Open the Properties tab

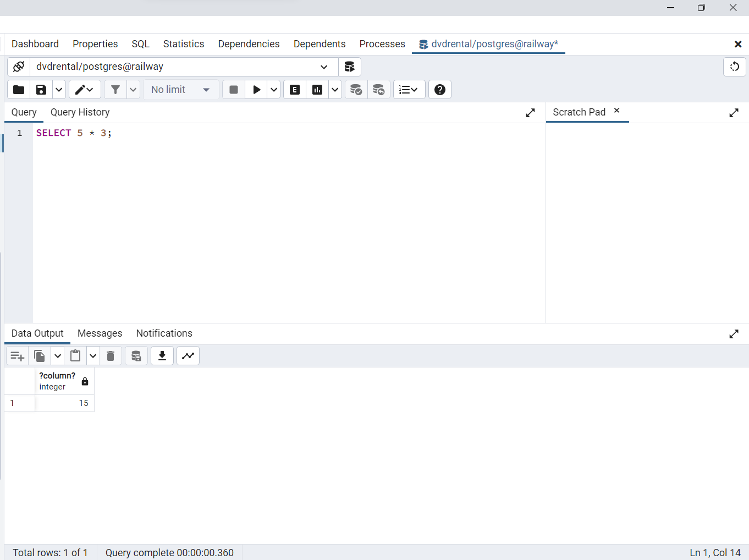pos(95,44)
